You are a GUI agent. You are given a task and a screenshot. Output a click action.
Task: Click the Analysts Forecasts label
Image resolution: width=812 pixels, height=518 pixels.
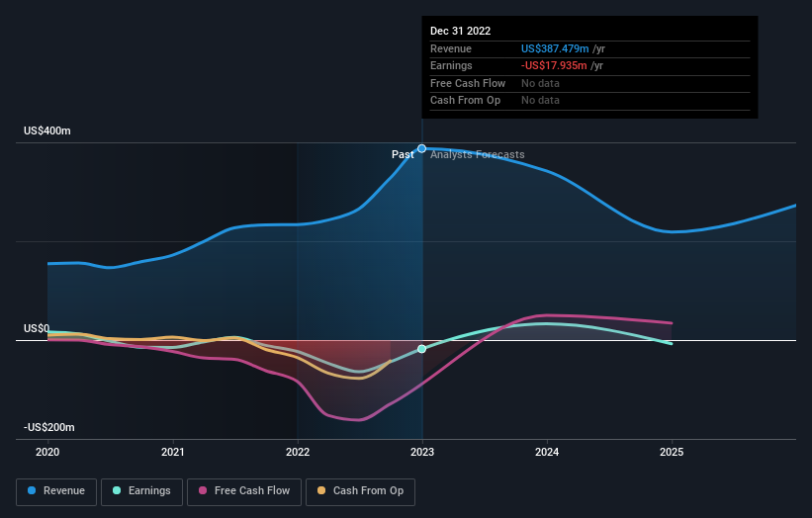click(x=478, y=155)
